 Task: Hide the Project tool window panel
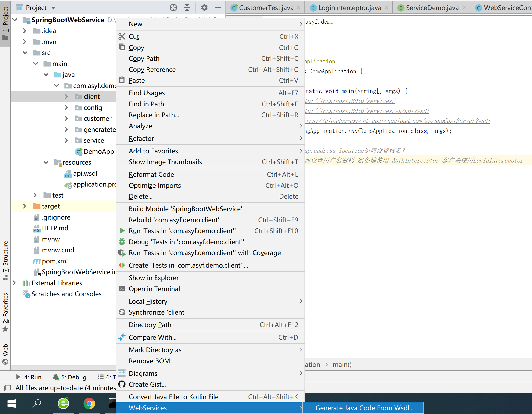tap(218, 8)
